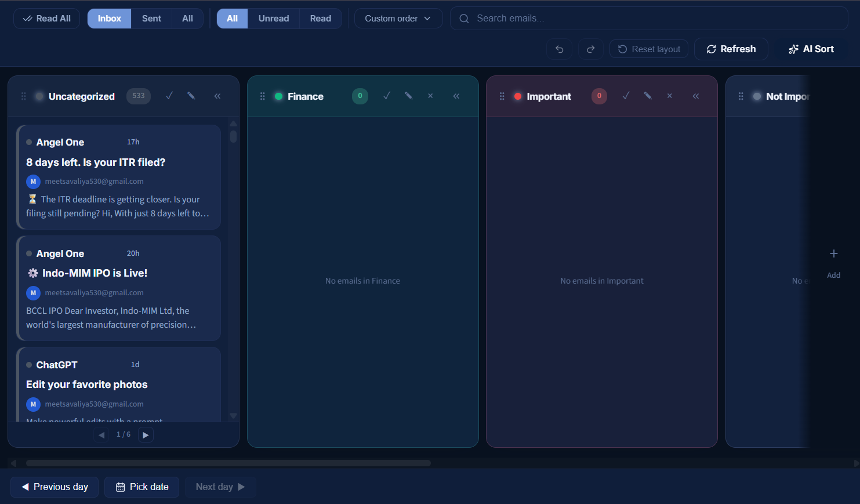Screen dimensions: 860x504
Task: Delete the Finance column
Action: 430,96
